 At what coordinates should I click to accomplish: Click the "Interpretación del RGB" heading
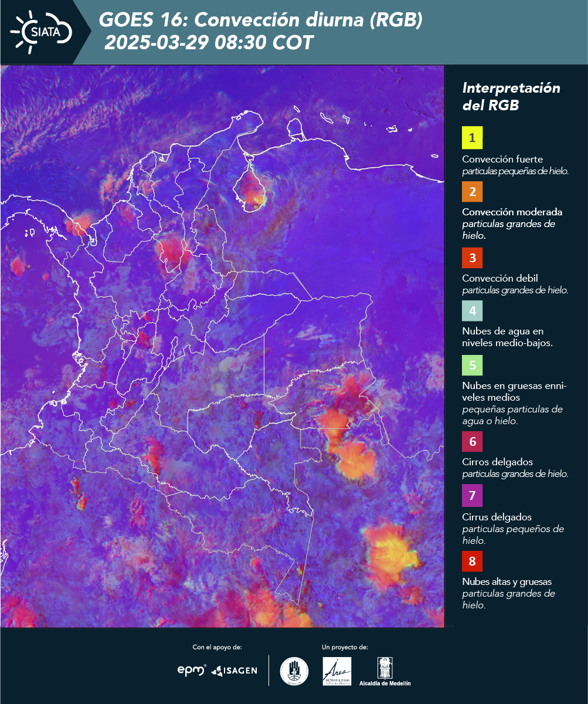511,97
